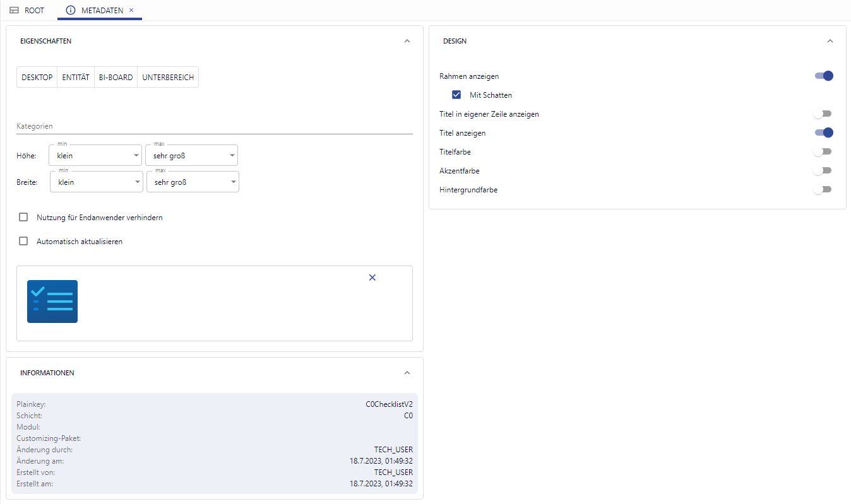The height and width of the screenshot is (504, 851).
Task: Enable Titel in eigener Zeile anzeigen
Action: click(x=823, y=114)
